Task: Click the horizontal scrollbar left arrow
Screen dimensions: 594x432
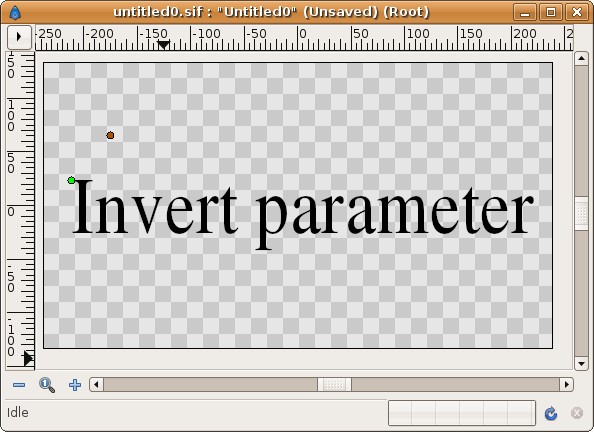Action: click(96, 385)
